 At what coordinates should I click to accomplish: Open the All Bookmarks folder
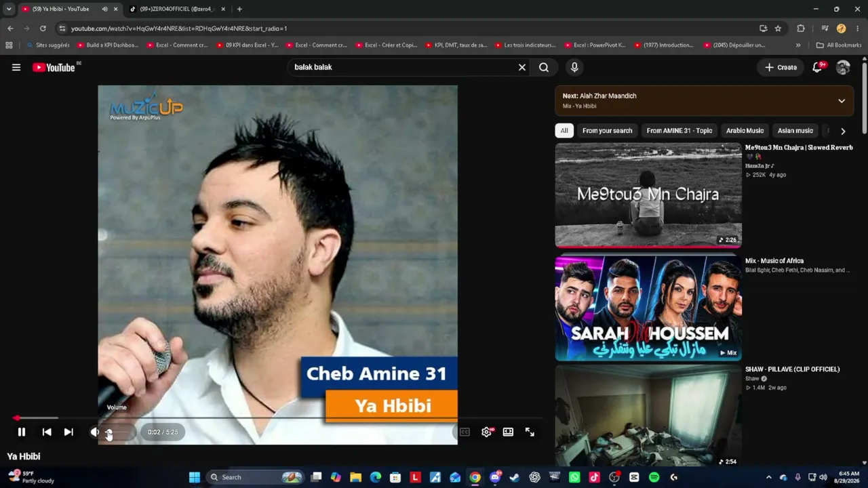coord(839,45)
